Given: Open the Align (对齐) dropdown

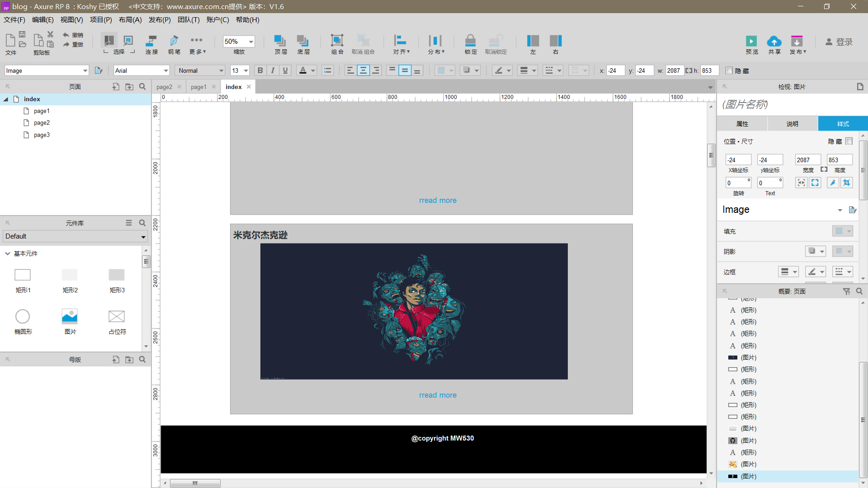Looking at the screenshot, I should pos(401,44).
